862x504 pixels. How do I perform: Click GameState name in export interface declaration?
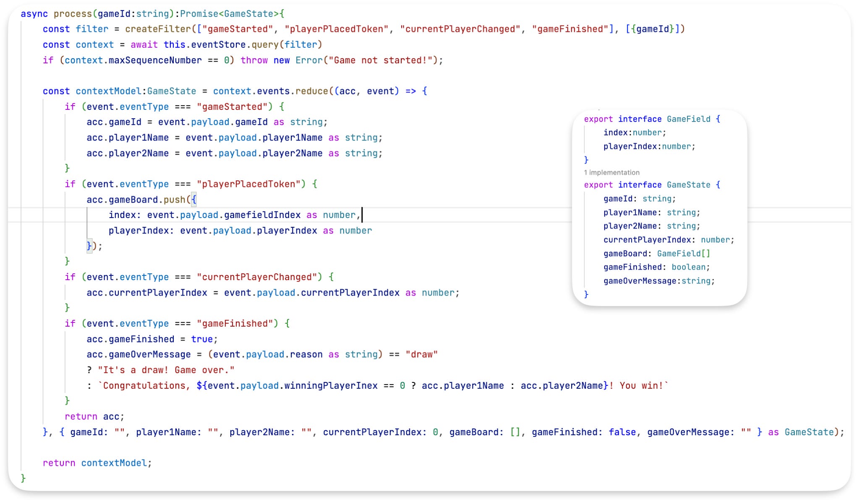[688, 185]
